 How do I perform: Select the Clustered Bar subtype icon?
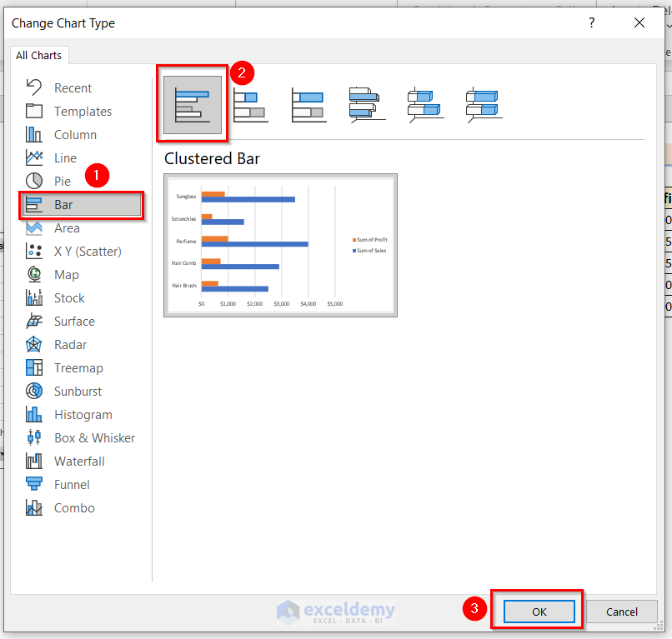pyautogui.click(x=193, y=105)
